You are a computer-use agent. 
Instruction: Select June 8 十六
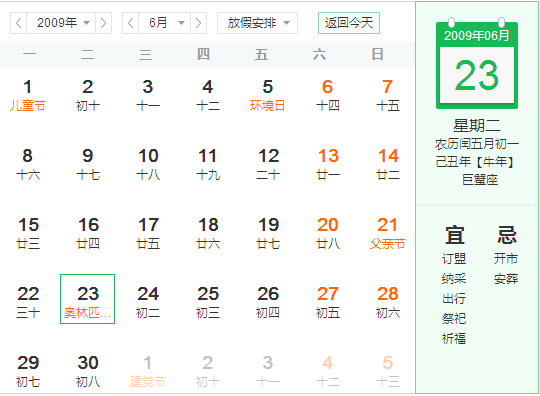point(28,164)
